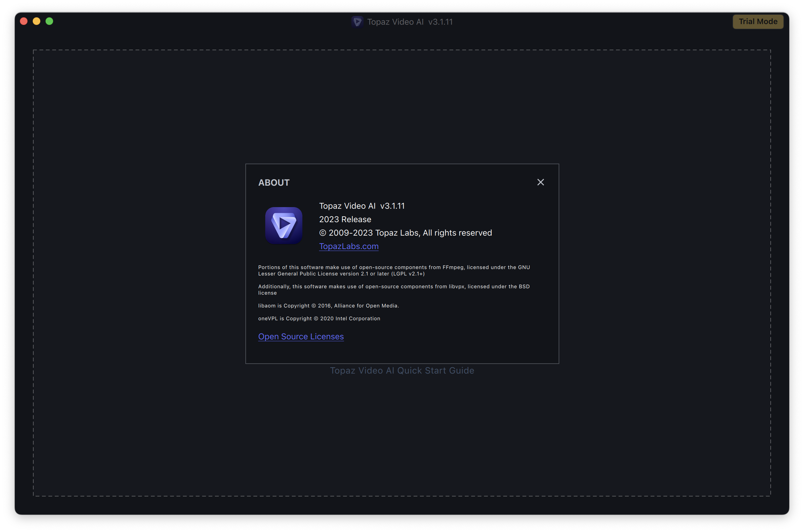
Task: Click the red close window button
Action: pyautogui.click(x=24, y=21)
